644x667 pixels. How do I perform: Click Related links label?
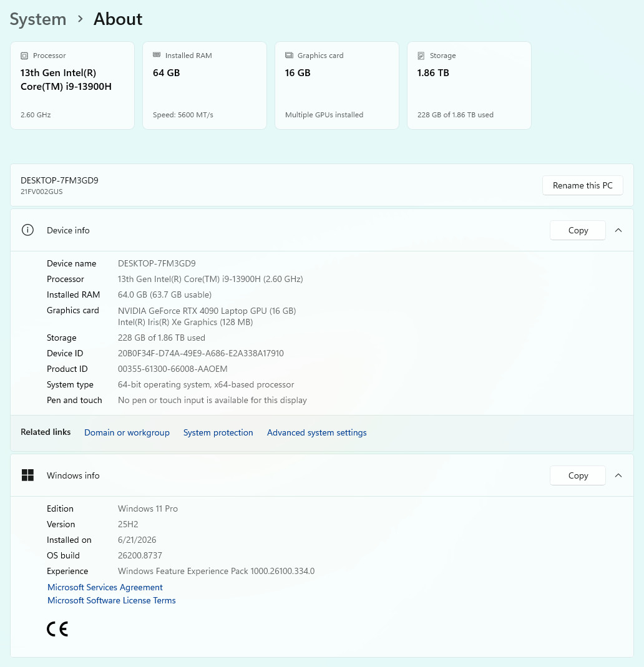pos(46,432)
